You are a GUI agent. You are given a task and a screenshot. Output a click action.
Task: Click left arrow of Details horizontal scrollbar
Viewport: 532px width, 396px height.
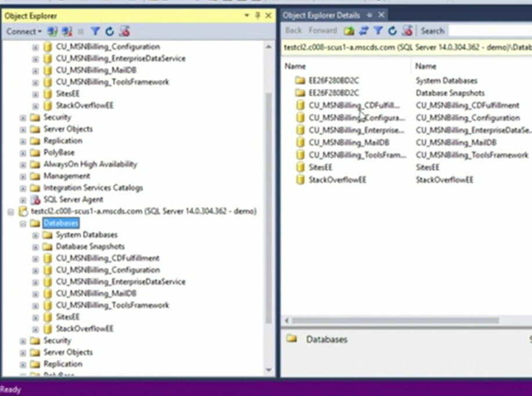[287, 321]
